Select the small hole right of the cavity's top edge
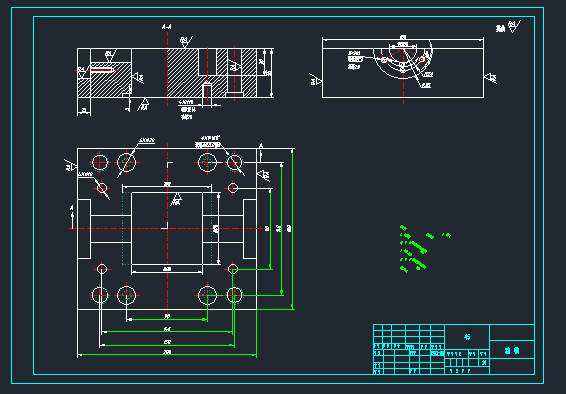This screenshot has height=394, width=566. (233, 188)
